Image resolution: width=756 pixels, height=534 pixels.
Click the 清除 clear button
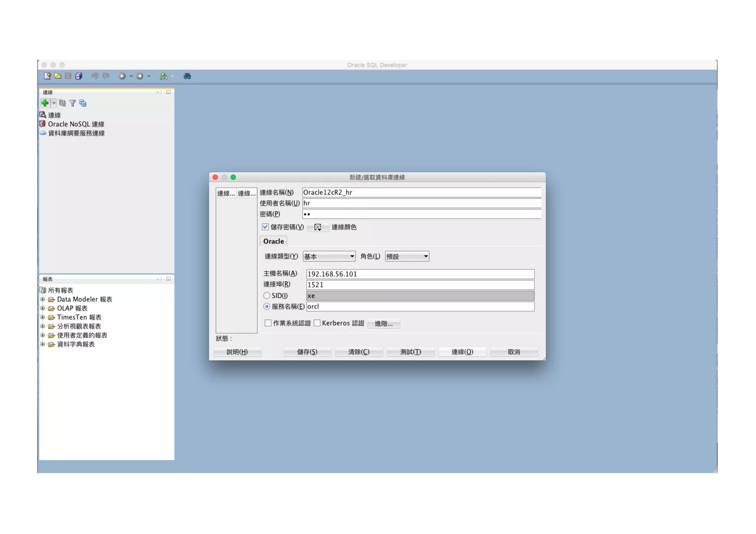(359, 352)
